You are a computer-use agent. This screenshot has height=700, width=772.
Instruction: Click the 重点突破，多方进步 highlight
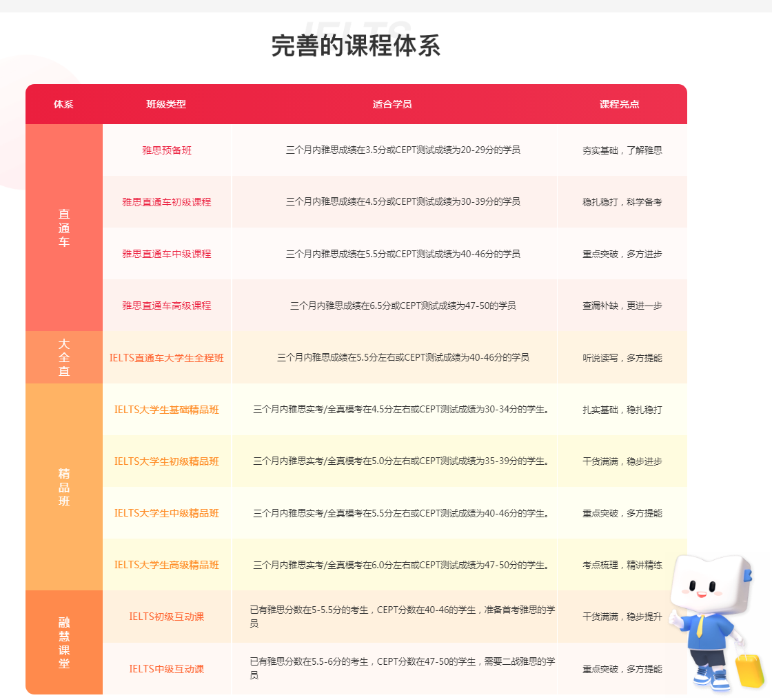point(622,254)
